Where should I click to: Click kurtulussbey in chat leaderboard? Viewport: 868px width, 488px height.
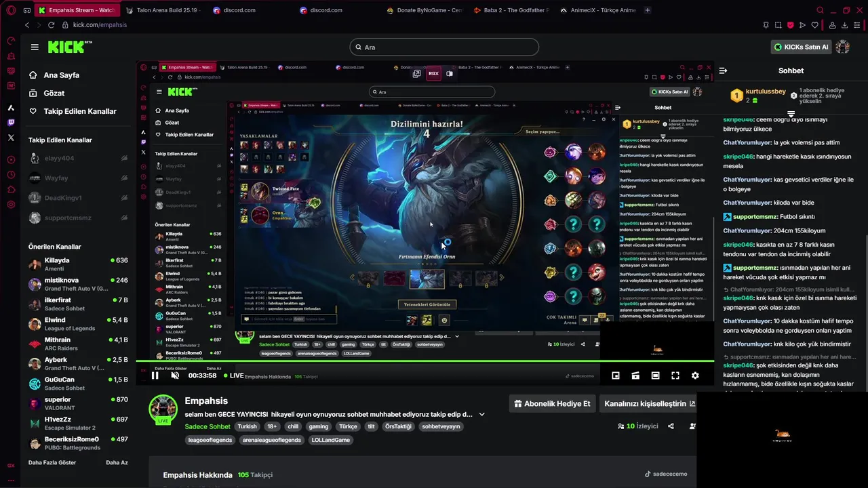[766, 91]
